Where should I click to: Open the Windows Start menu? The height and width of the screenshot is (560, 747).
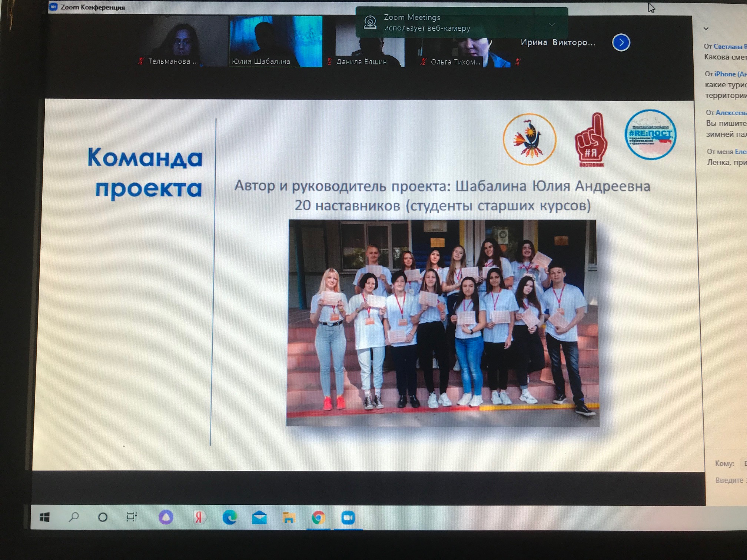45,517
